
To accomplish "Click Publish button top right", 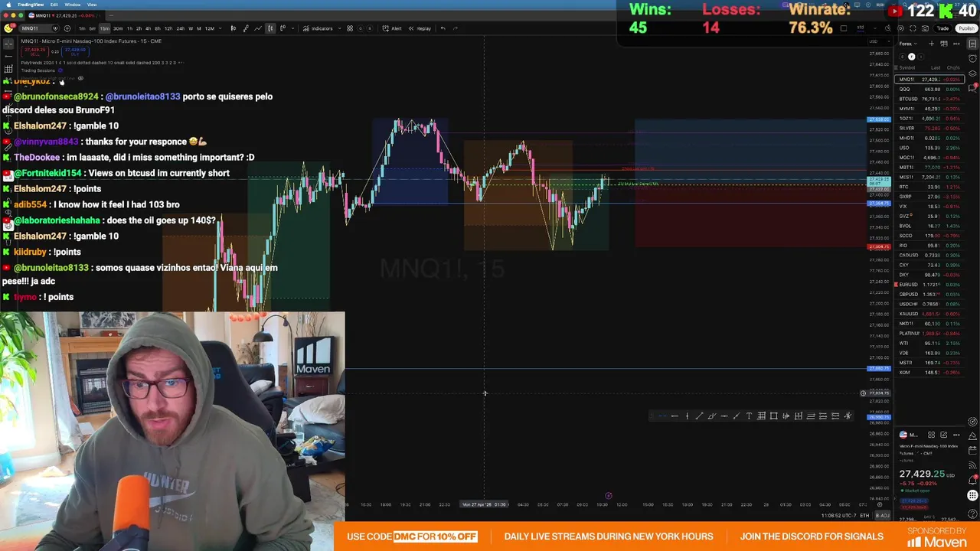I will [966, 28].
